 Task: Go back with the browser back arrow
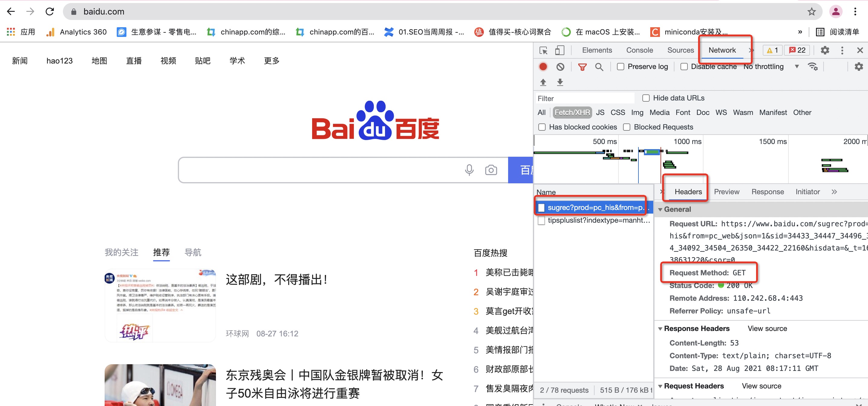tap(11, 11)
